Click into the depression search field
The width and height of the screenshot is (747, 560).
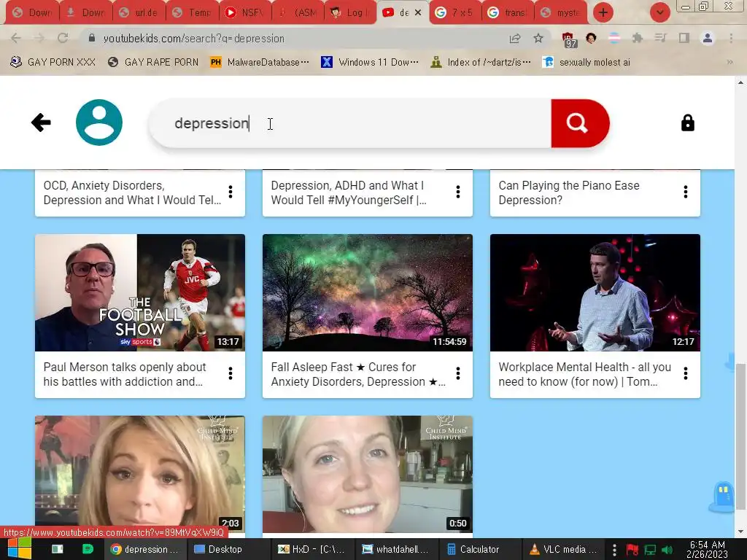click(x=350, y=123)
